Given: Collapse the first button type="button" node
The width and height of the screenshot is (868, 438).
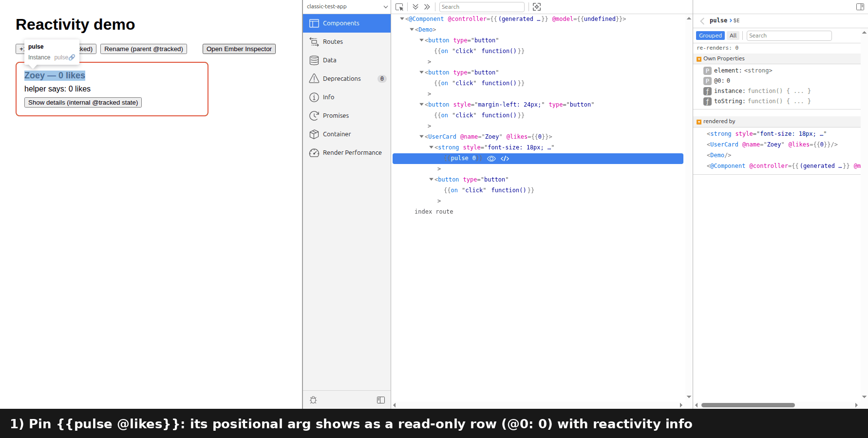Looking at the screenshot, I should click(x=421, y=40).
